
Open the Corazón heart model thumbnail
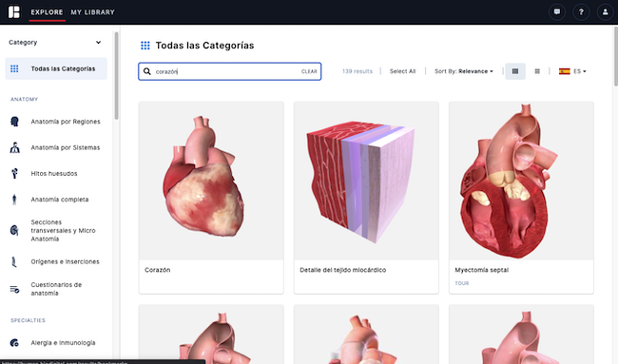pos(211,181)
